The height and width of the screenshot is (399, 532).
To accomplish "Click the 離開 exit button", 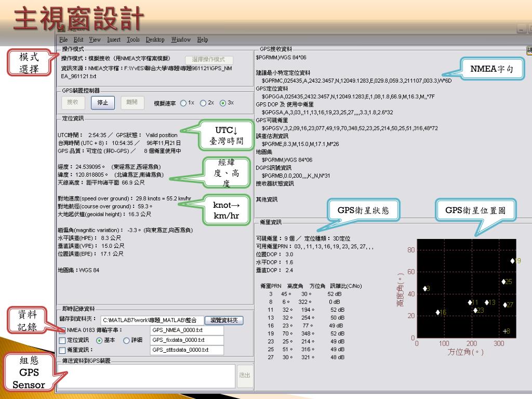I will pyautogui.click(x=132, y=102).
